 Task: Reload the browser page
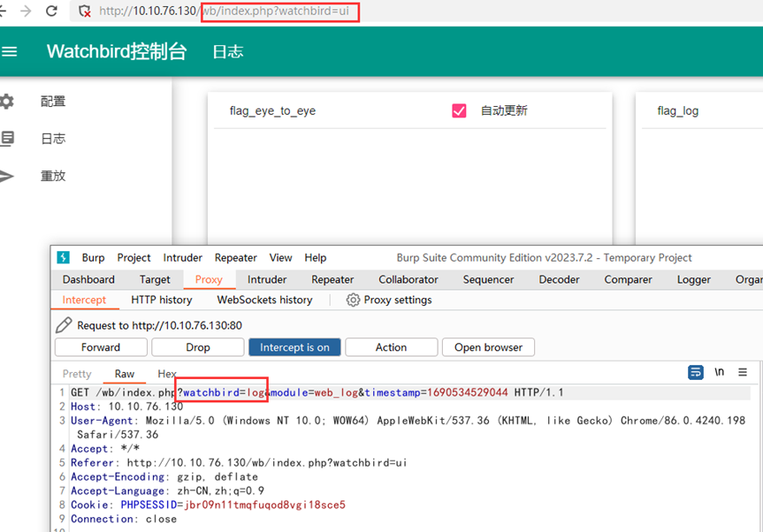[x=51, y=11]
